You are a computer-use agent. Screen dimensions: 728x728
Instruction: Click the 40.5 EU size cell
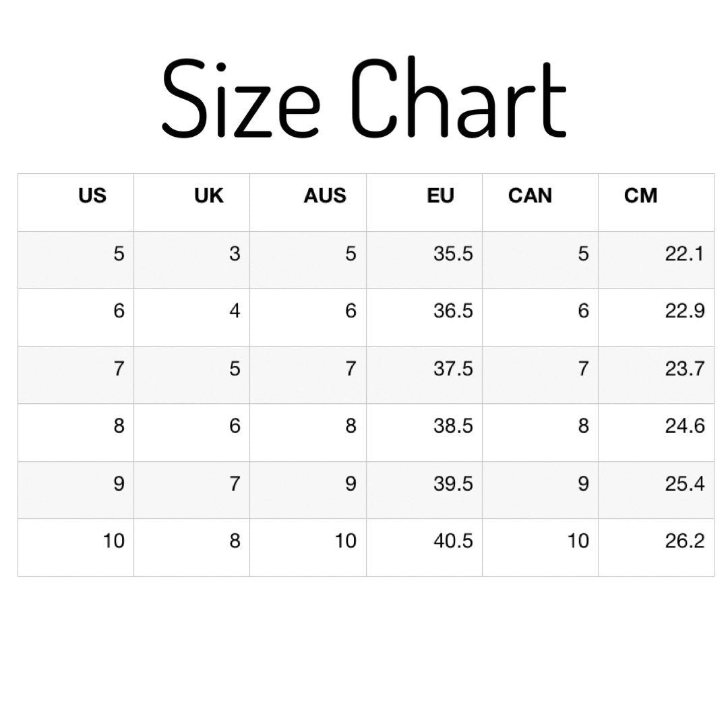pos(453,541)
